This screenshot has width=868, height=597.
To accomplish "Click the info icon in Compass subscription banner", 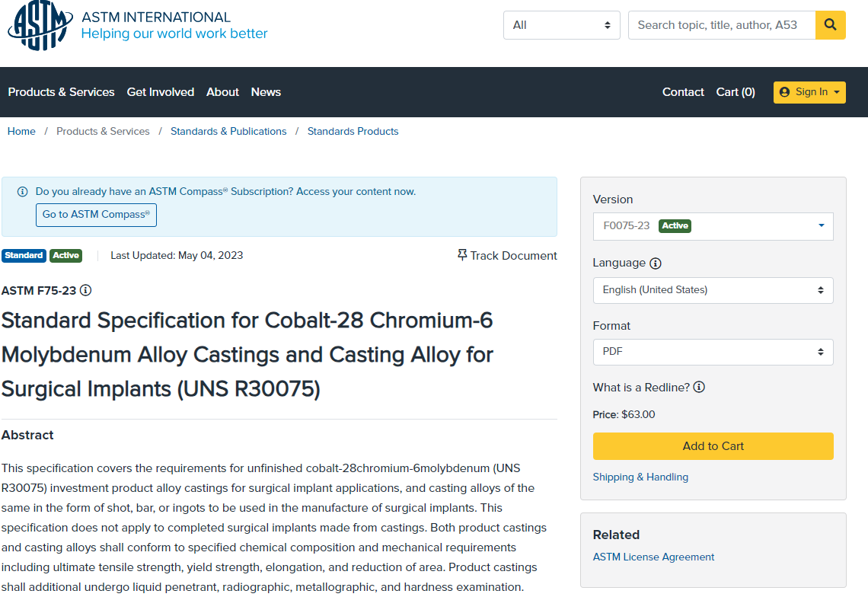I will [23, 192].
